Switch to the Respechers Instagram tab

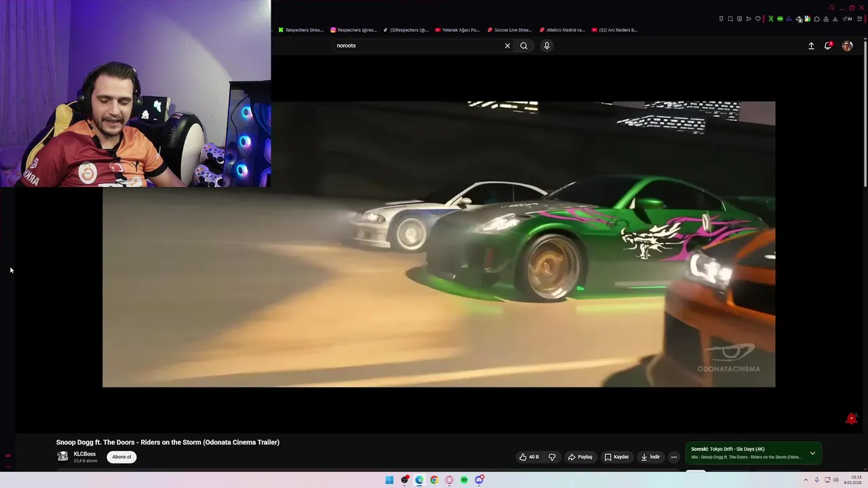coord(353,30)
